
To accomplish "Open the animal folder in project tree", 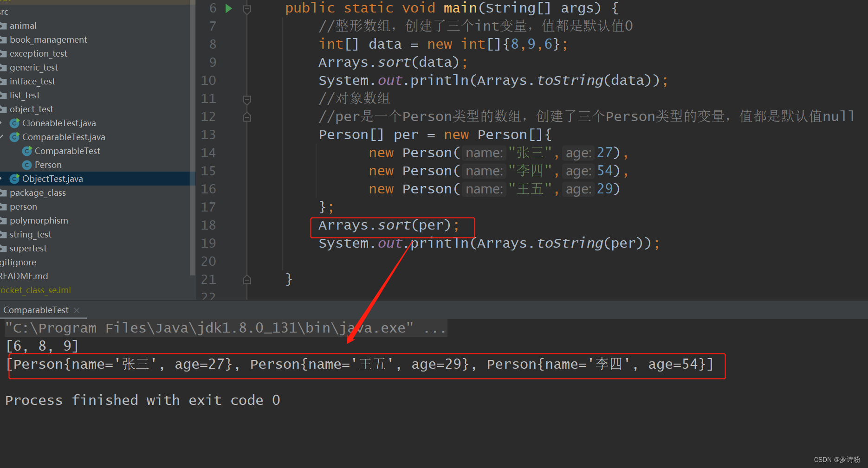I will 23,26.
